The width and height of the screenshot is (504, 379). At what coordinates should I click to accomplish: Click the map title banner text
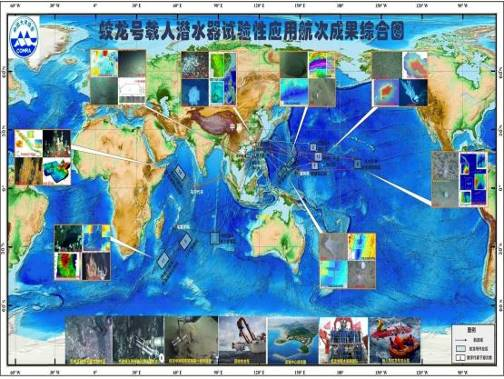tap(252, 32)
